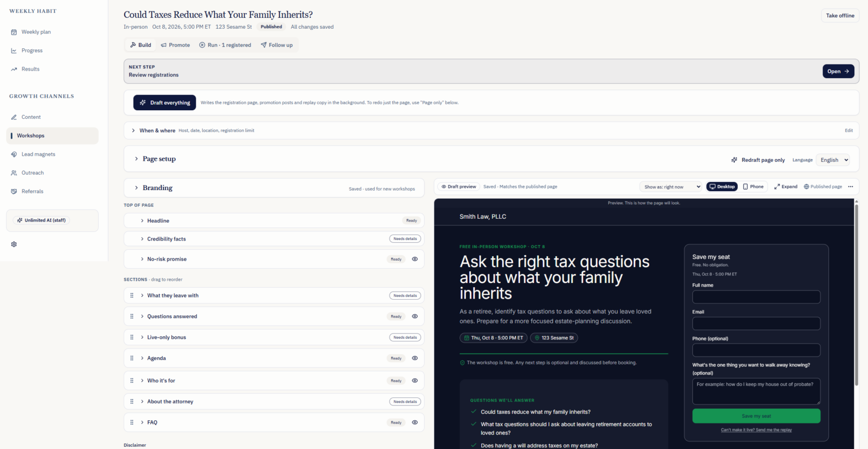The width and height of the screenshot is (868, 449).
Task: Click the drag handle on Live-only bonus row
Action: click(x=132, y=337)
